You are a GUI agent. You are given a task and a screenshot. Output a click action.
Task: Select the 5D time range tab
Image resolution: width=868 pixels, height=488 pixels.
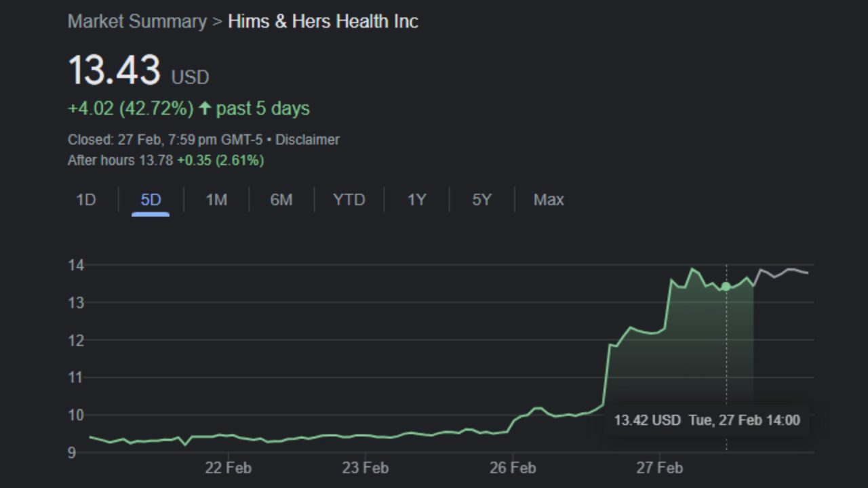tap(151, 200)
